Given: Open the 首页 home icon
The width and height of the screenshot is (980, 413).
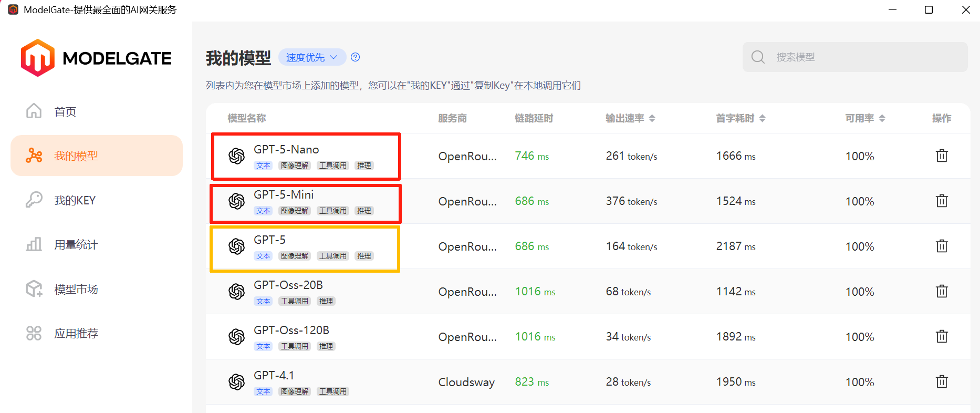Looking at the screenshot, I should [x=34, y=111].
